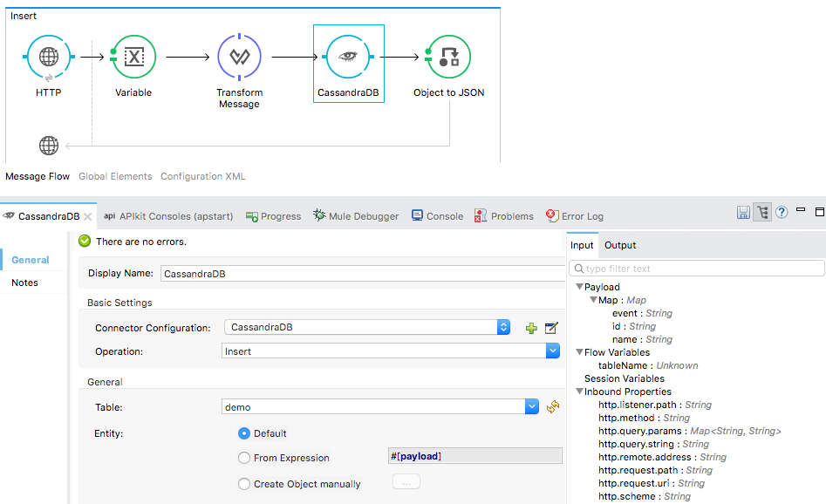
Task: Click the Variable component icon
Action: coord(133,58)
